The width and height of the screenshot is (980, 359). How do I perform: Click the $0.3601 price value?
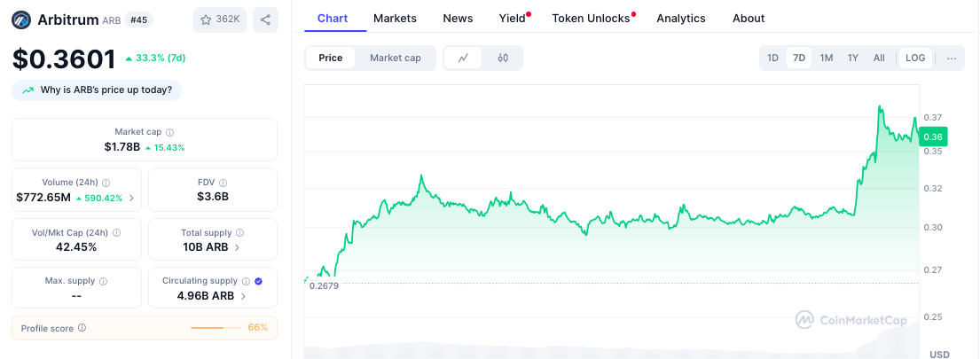click(x=64, y=59)
